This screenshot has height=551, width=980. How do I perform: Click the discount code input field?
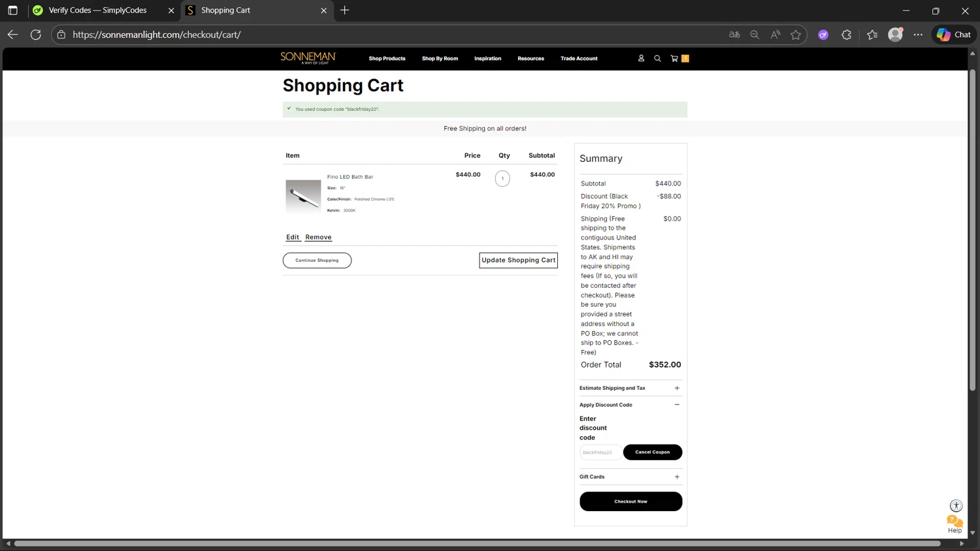600,452
